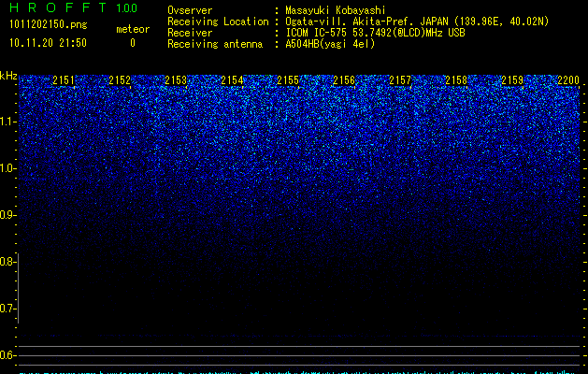The height and width of the screenshot is (374, 588).
Task: Click the 0.7 frequency axis label
Action: point(7,309)
